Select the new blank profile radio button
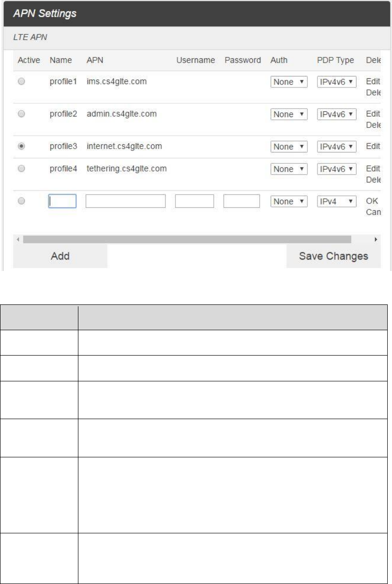Image resolution: width=392 pixels, height=584 pixels. click(21, 202)
